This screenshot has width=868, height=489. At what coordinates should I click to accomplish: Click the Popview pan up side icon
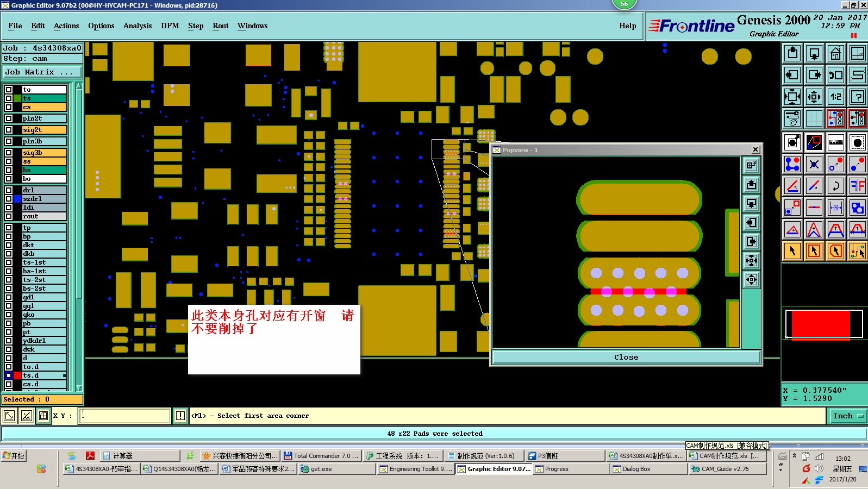(751, 184)
